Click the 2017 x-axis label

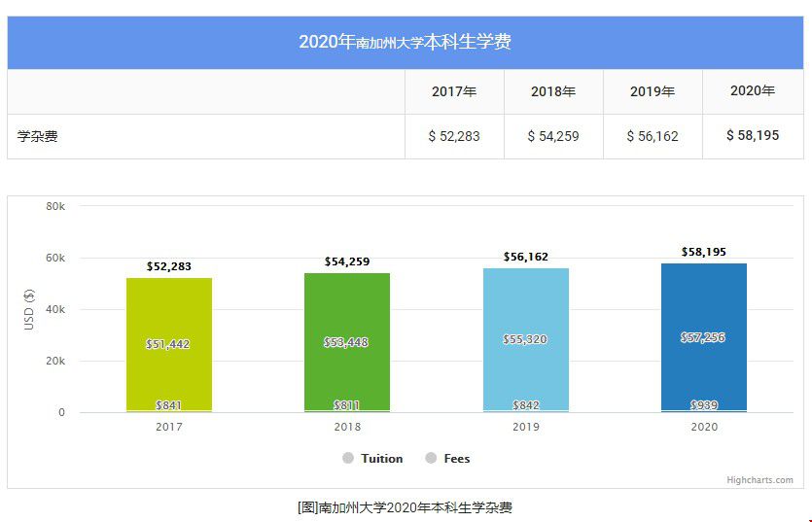pos(169,427)
